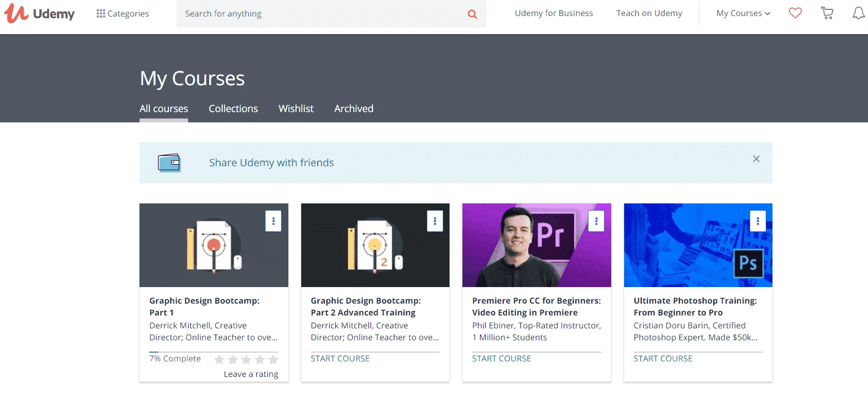Screen dimensions: 868x395
Task: Open the shopping cart icon
Action: (827, 13)
